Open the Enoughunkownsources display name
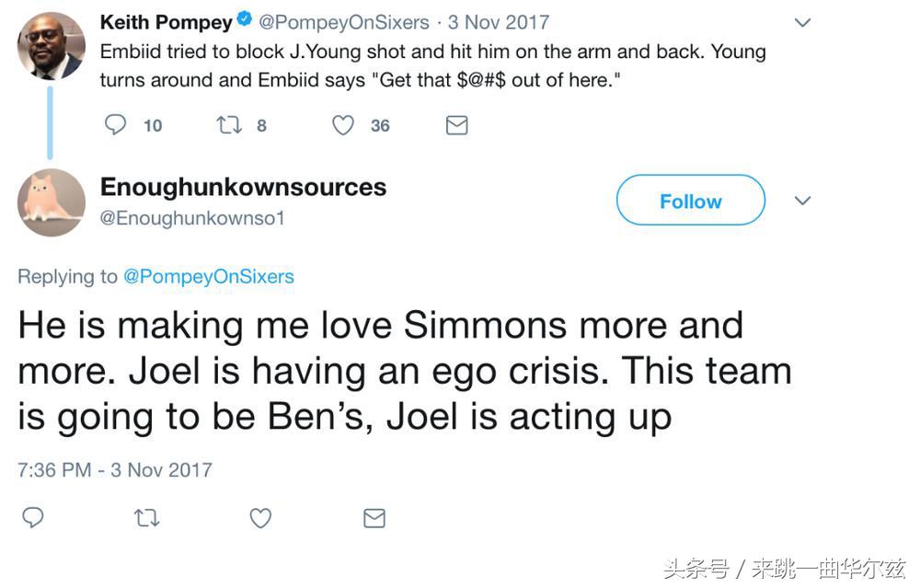Viewport: 920px width, 588px height. point(243,187)
